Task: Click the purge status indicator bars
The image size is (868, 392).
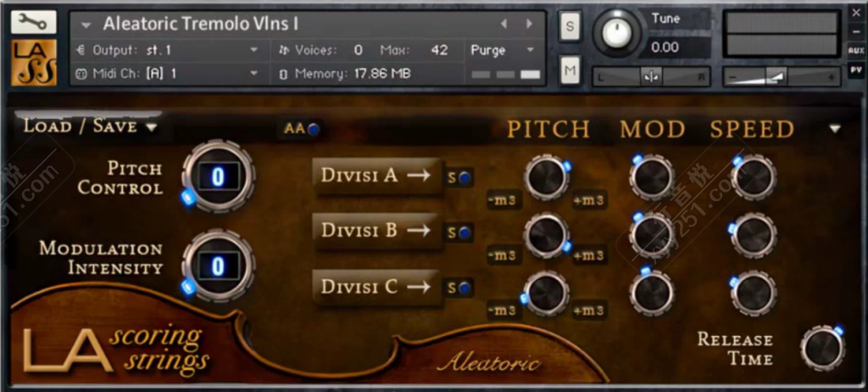Action: pyautogui.click(x=505, y=75)
